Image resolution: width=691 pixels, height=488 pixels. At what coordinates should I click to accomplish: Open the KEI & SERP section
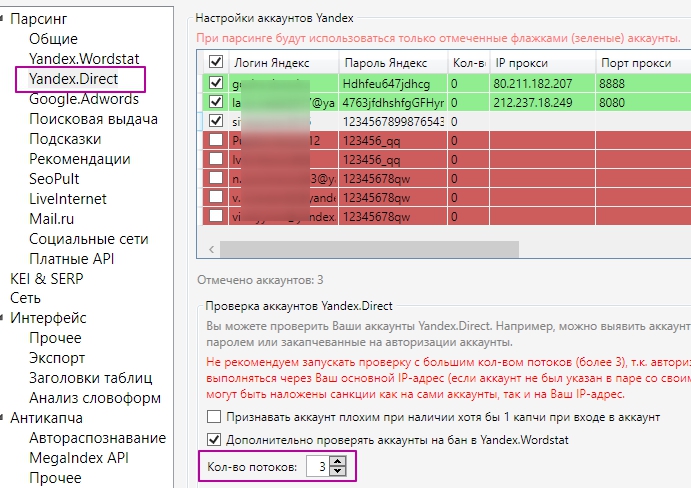(47, 278)
